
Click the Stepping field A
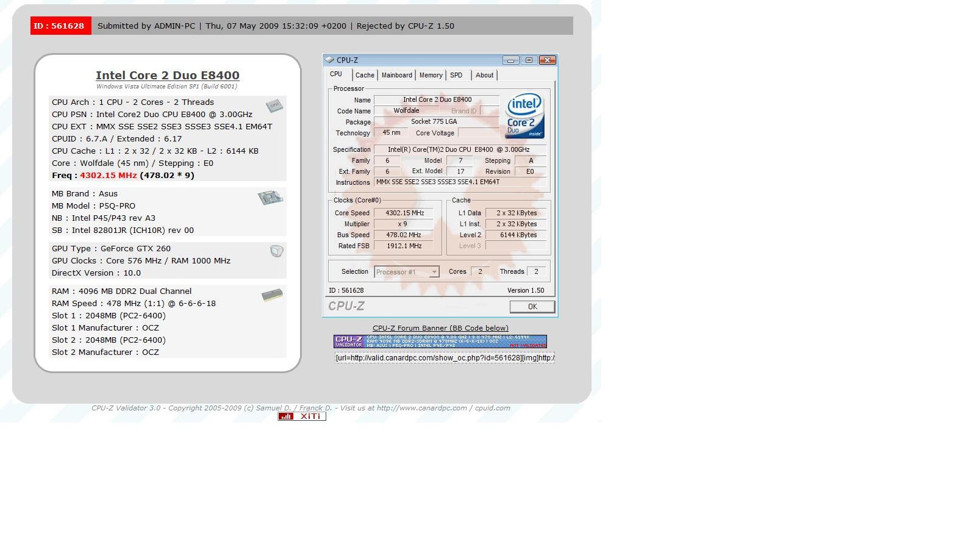(x=531, y=160)
